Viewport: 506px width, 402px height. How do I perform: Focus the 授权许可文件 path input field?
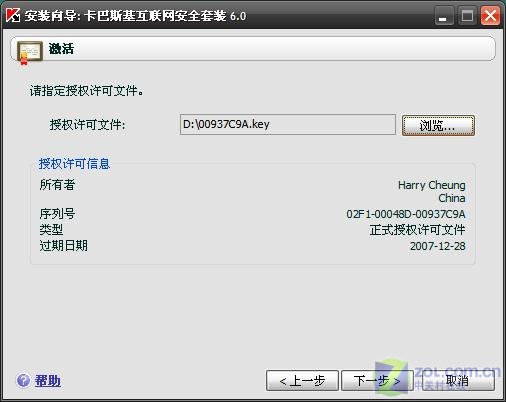tap(288, 124)
